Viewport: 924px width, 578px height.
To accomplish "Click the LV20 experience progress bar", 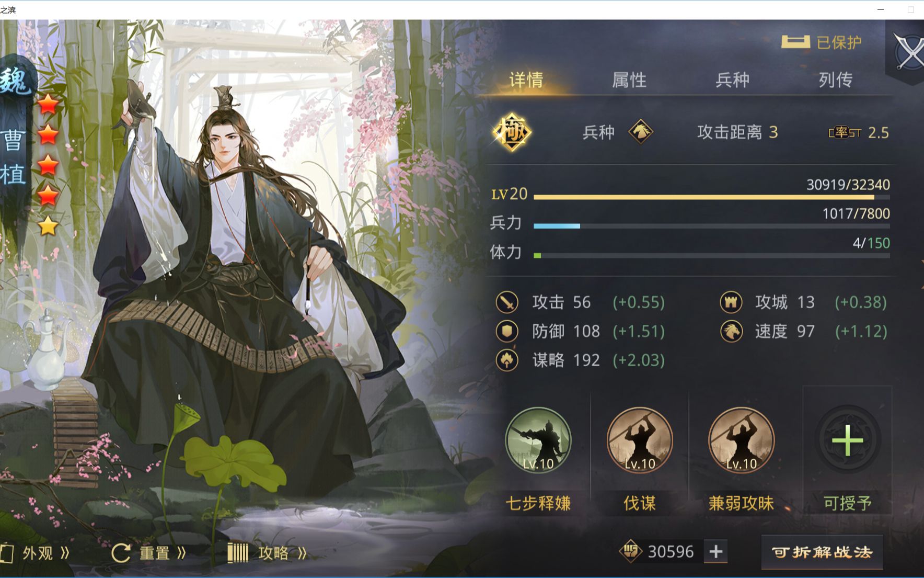I will [x=711, y=197].
